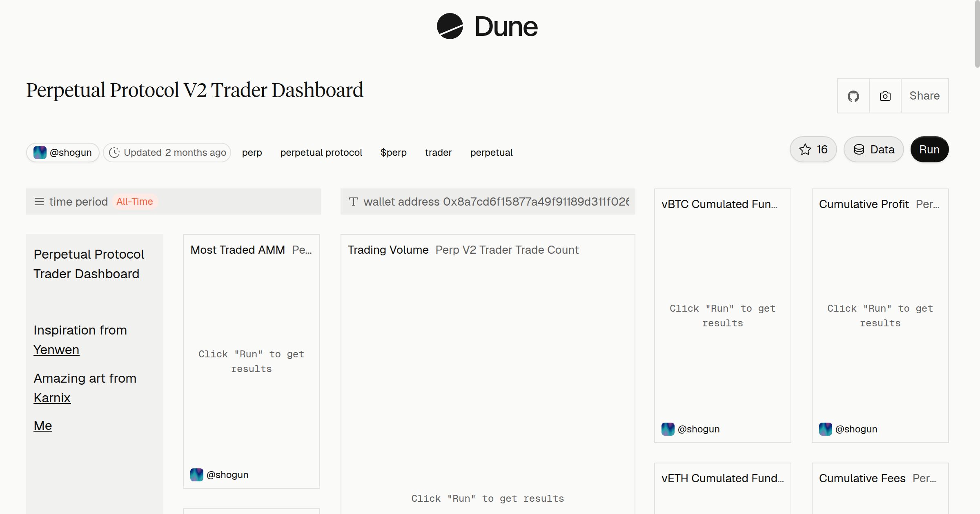Click the time period list icon
Screen dimensions: 980x514
pos(39,202)
